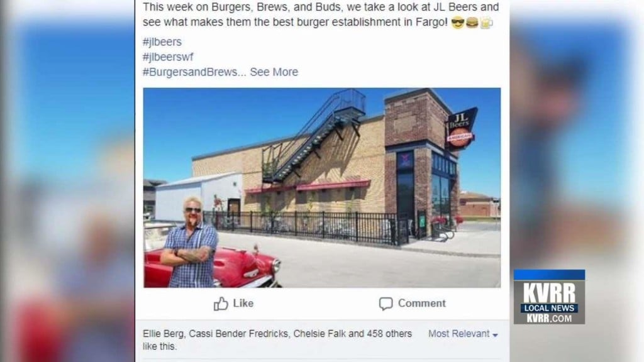Open the #jlbeerswf hashtag link
This screenshot has width=644, height=362.
tap(167, 57)
